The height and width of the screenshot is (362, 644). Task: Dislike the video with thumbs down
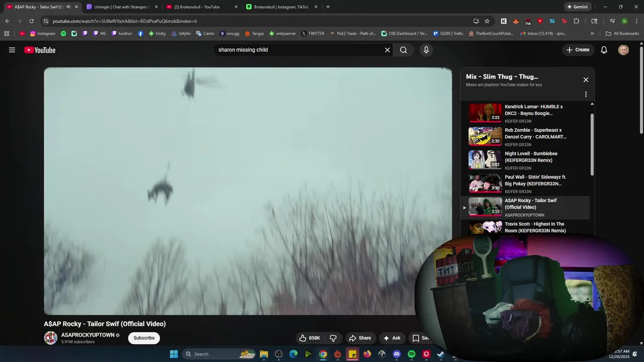click(333, 338)
